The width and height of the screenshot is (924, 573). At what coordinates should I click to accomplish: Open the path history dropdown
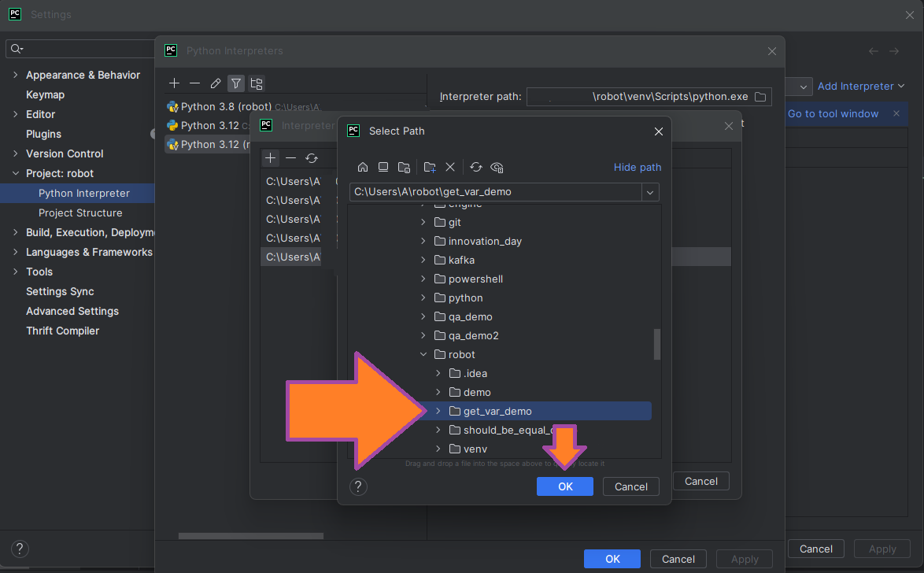click(650, 192)
